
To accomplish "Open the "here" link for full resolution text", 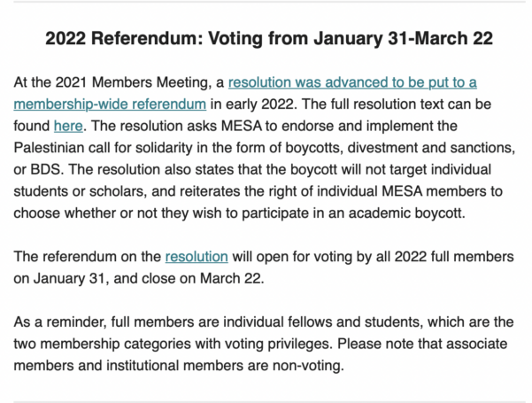I will 68,126.
